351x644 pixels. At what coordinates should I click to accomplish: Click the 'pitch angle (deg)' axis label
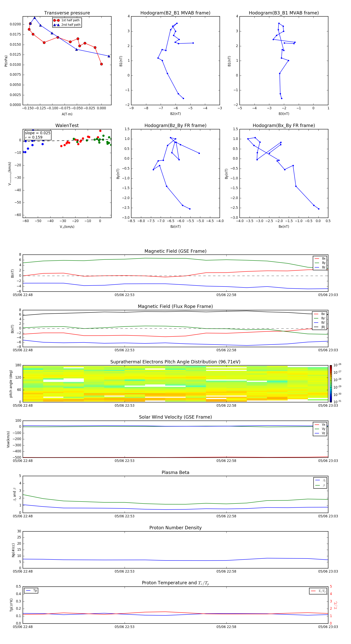click(x=11, y=384)
